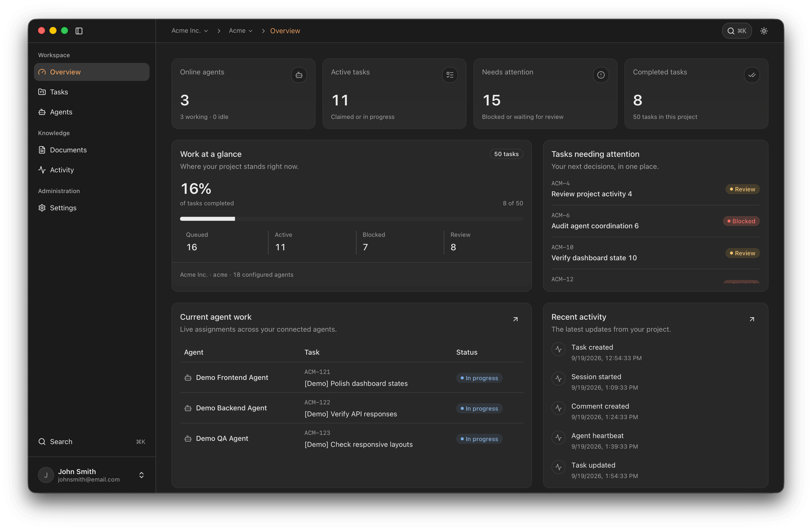Click robot icon beside Demo Backend Agent
812x530 pixels.
tap(188, 408)
